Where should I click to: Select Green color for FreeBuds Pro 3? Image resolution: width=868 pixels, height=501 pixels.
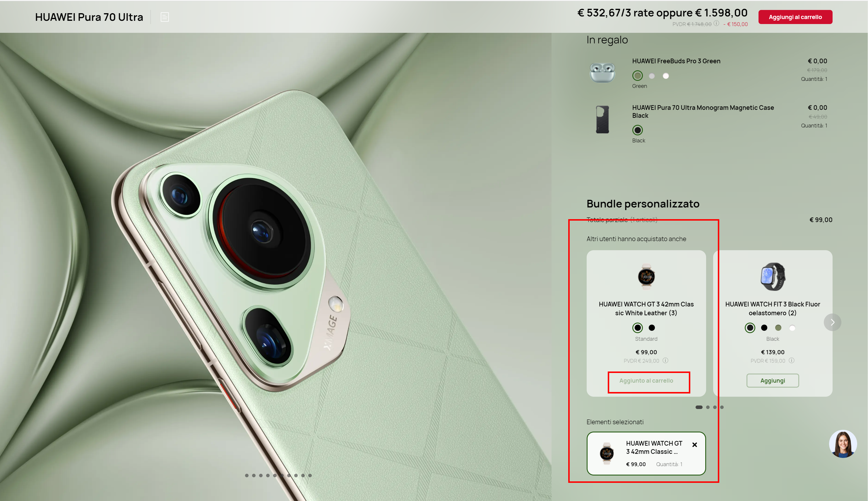coord(637,76)
